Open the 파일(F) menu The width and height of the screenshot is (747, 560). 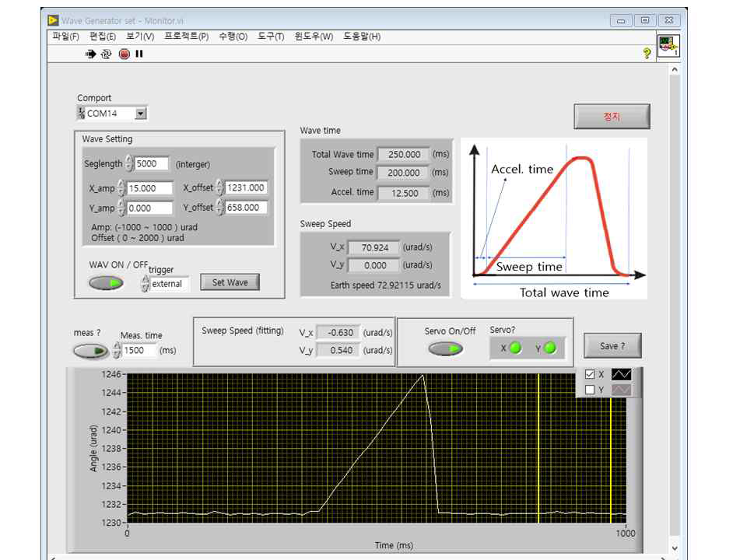(x=65, y=37)
